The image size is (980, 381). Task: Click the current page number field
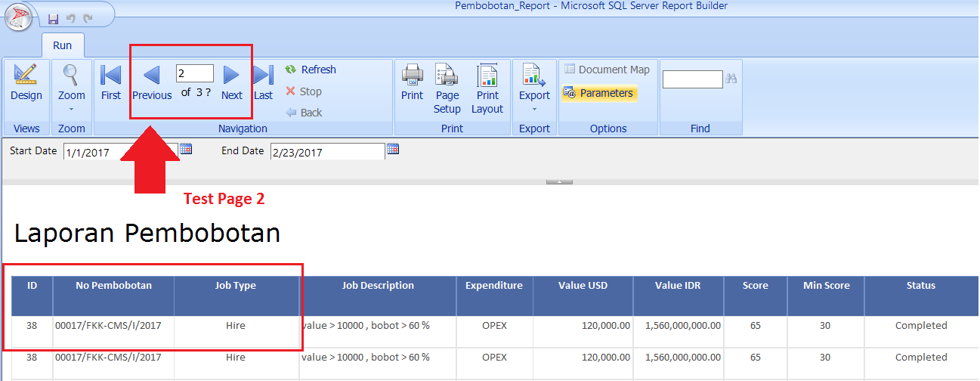coord(195,73)
